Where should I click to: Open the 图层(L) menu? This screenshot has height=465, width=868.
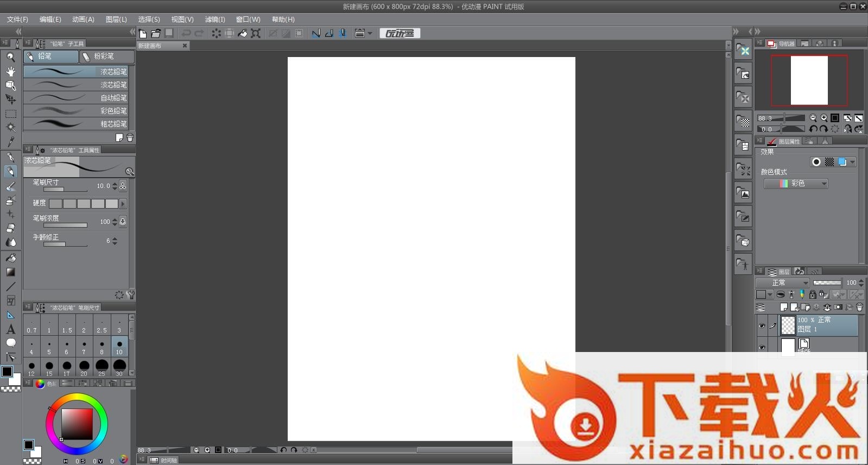coord(116,19)
